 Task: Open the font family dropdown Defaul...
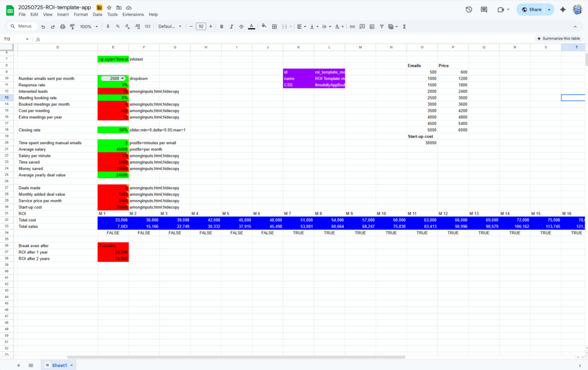click(170, 26)
